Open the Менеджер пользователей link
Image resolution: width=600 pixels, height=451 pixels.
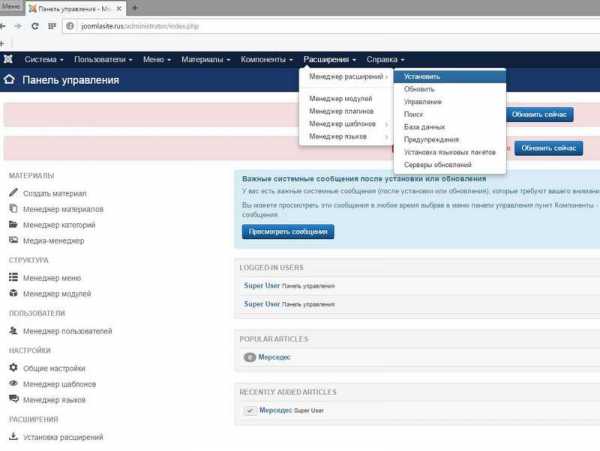click(x=67, y=331)
